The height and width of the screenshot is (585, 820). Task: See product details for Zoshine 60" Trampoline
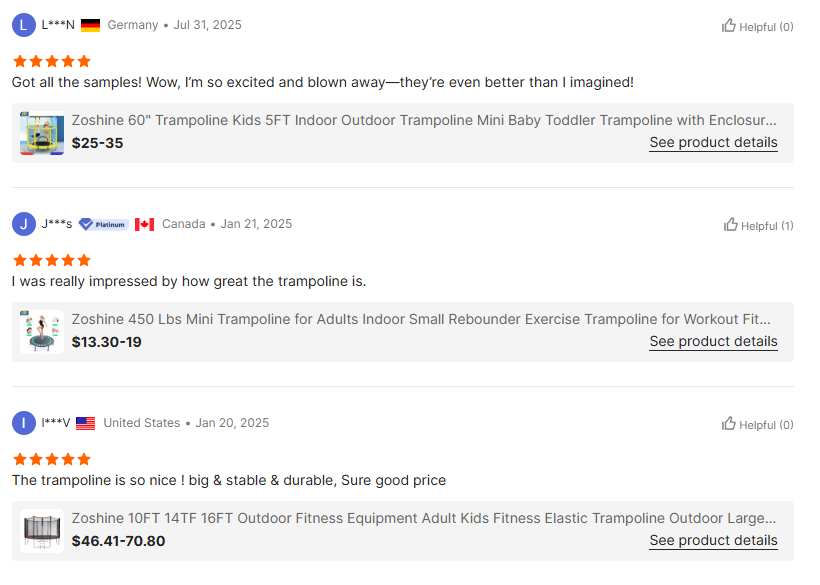coord(713,142)
